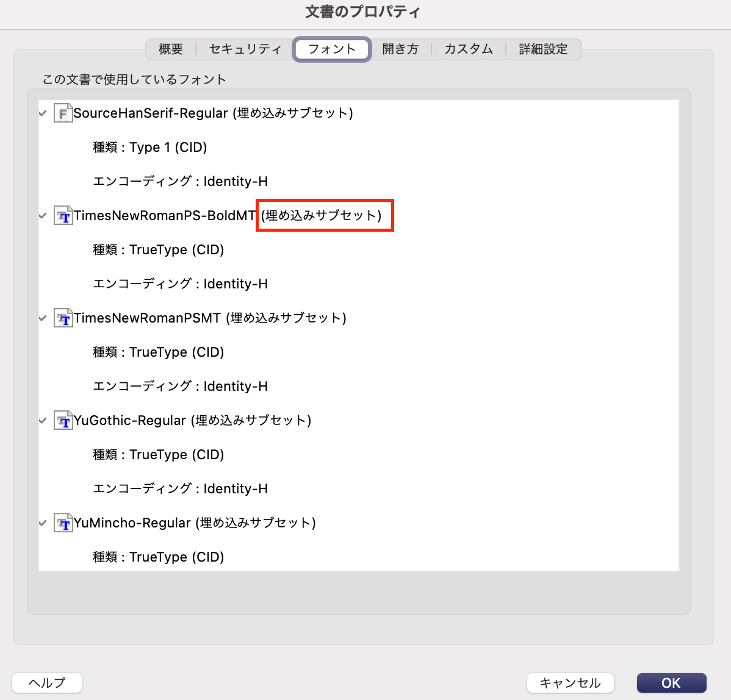Collapse the YuGothic-Regular font details
Screen dimensions: 731x700
(43, 421)
